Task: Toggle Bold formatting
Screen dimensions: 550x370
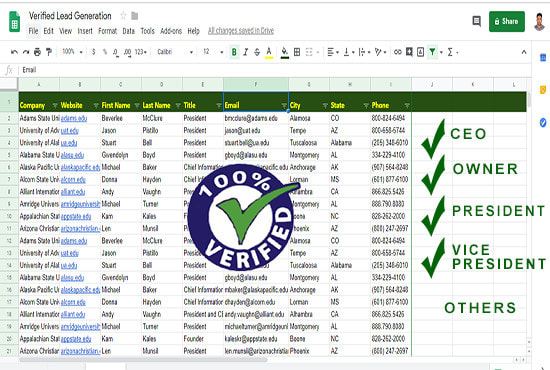Action: 234,52
